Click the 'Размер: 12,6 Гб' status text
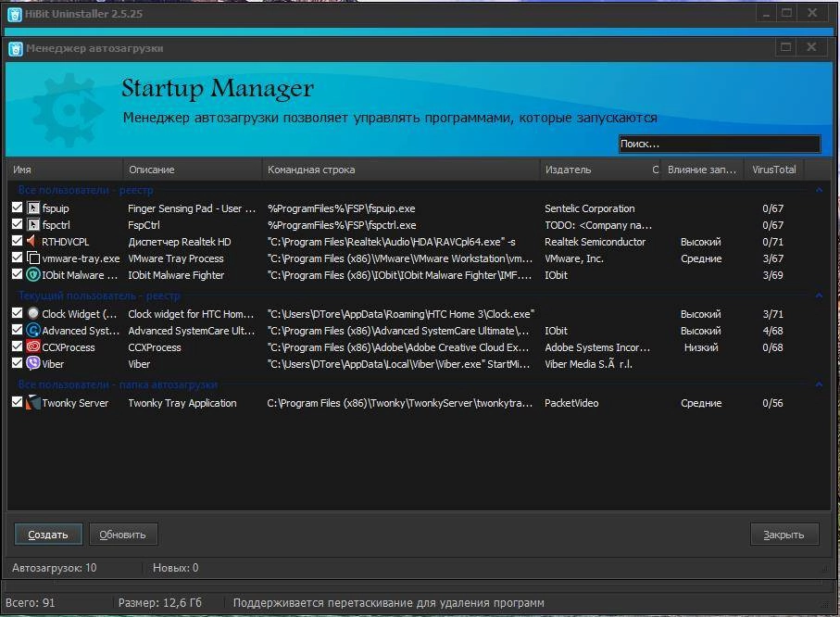Image resolution: width=840 pixels, height=617 pixels. pos(159,602)
